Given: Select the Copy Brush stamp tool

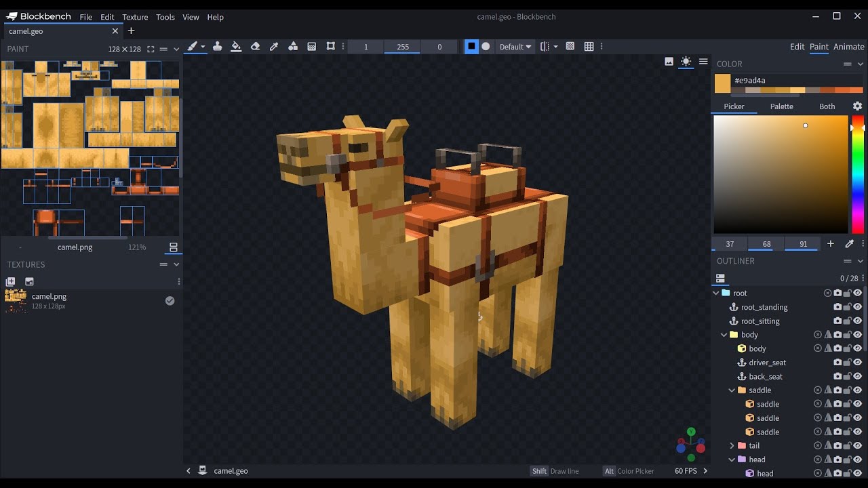Looking at the screenshot, I should 217,47.
